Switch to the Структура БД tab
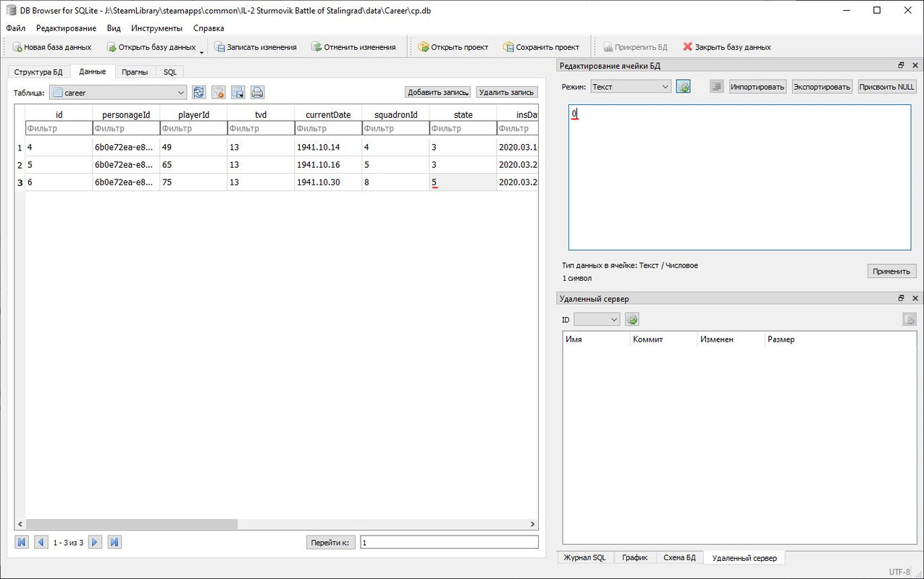 click(x=38, y=72)
